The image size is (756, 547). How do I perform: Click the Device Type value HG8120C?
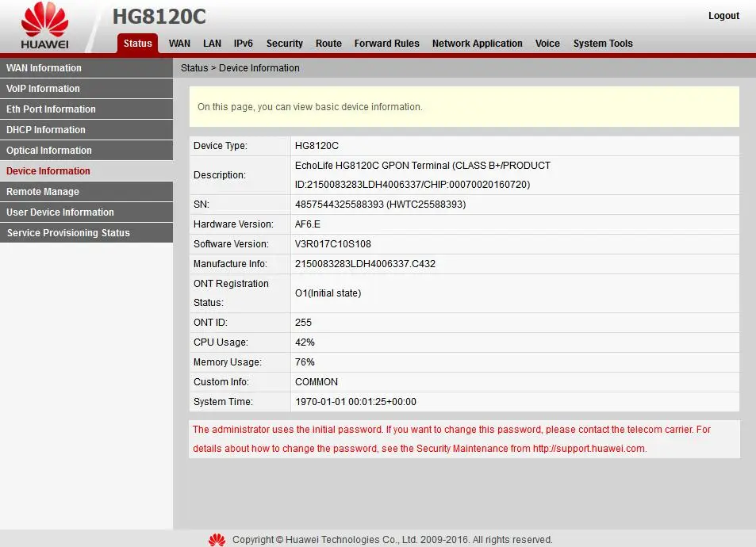(x=317, y=146)
